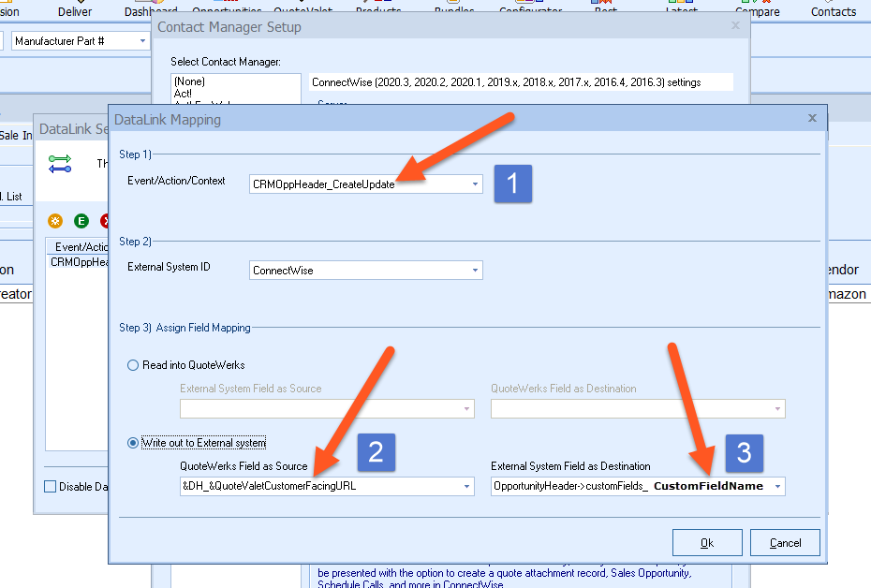
Task: Open the Compare toolbar item
Action: tap(758, 11)
